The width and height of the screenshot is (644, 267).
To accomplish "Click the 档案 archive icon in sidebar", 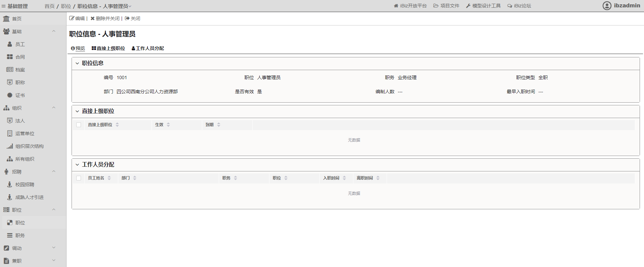I will pos(10,69).
